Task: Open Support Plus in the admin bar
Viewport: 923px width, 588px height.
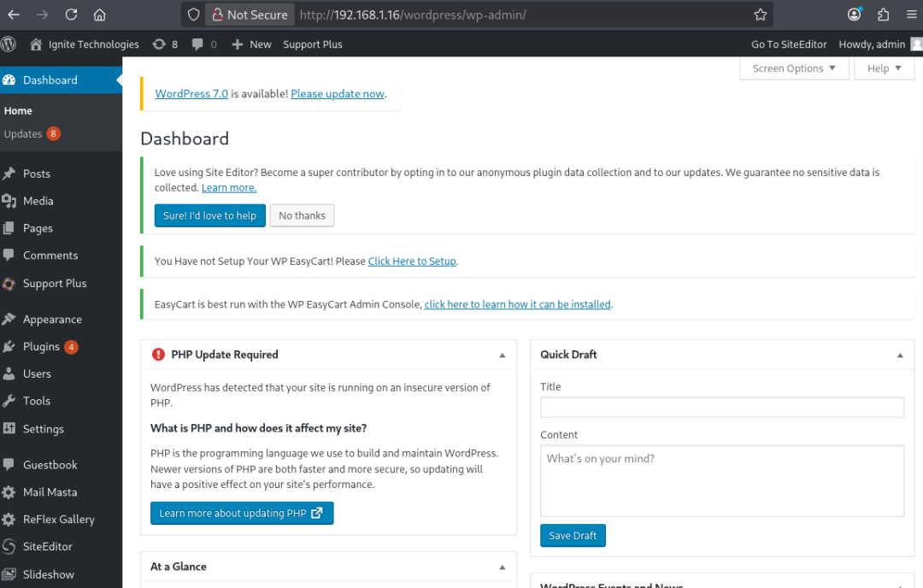Action: [313, 44]
